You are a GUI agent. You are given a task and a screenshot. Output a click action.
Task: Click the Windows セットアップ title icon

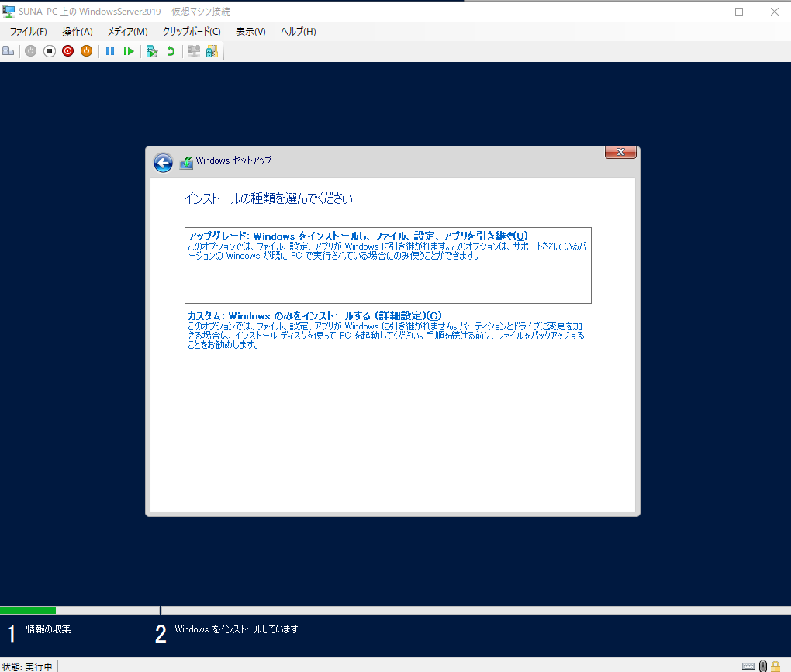click(186, 163)
